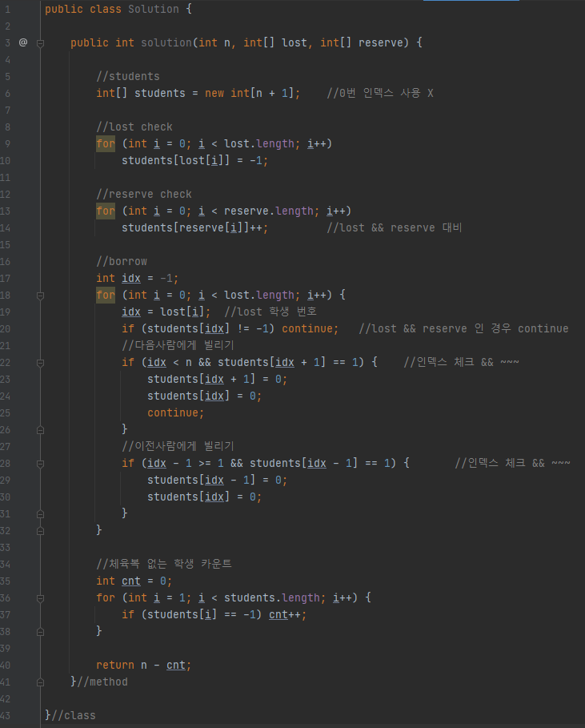Image resolution: width=585 pixels, height=728 pixels.
Task: Collapse the 'idx < n' if-block fold marker
Action: 40,363
